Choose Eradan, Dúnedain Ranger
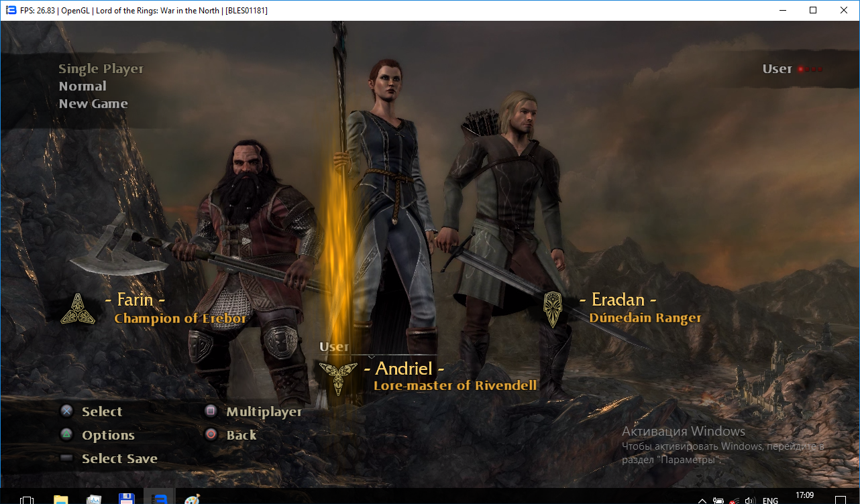The width and height of the screenshot is (860, 504). 623,308
